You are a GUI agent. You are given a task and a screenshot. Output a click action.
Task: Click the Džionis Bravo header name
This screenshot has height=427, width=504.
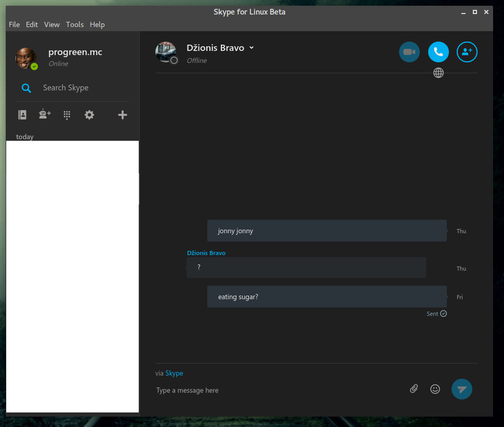[x=215, y=48]
